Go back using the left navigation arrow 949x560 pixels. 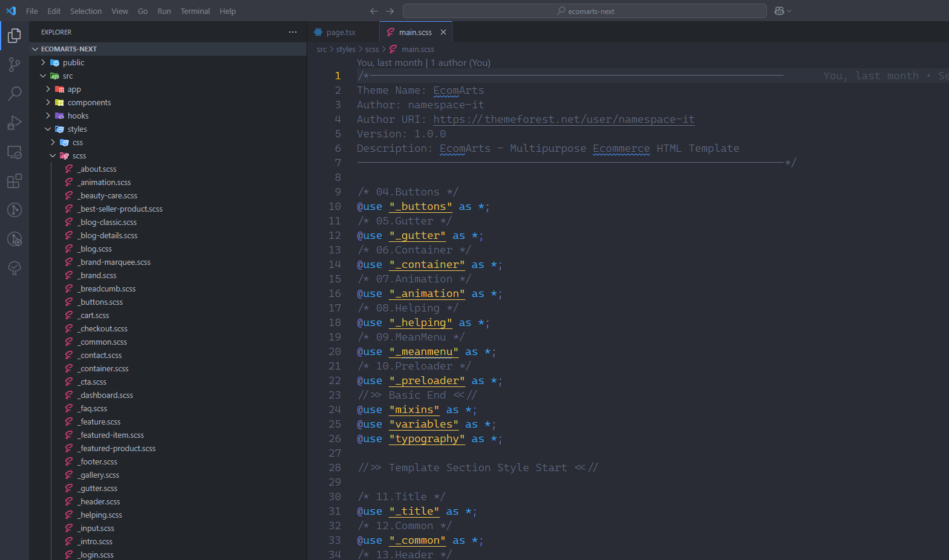click(x=374, y=11)
